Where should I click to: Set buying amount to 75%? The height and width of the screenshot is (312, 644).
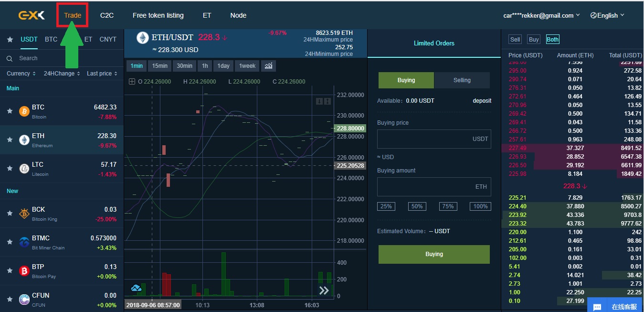(x=448, y=206)
